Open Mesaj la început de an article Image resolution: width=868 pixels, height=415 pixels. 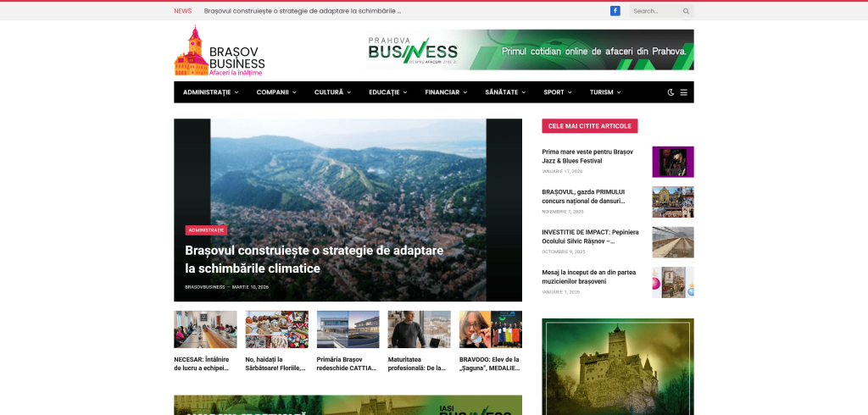[589, 277]
